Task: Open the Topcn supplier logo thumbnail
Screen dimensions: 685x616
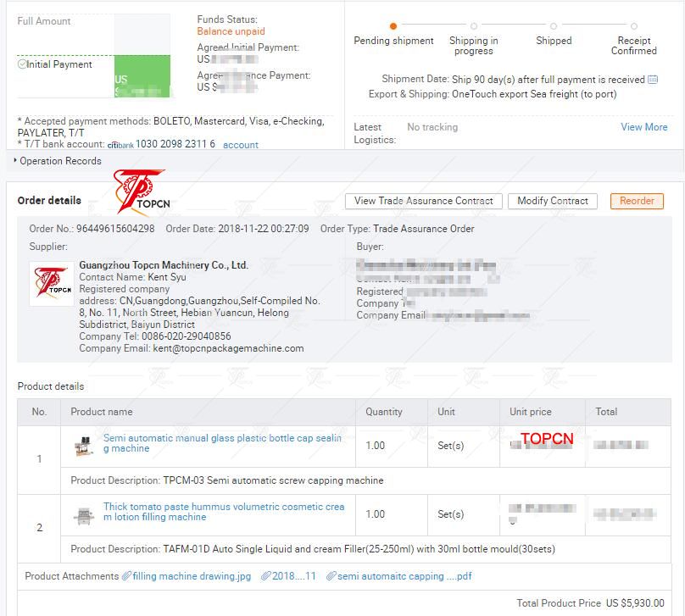Action: 52,283
